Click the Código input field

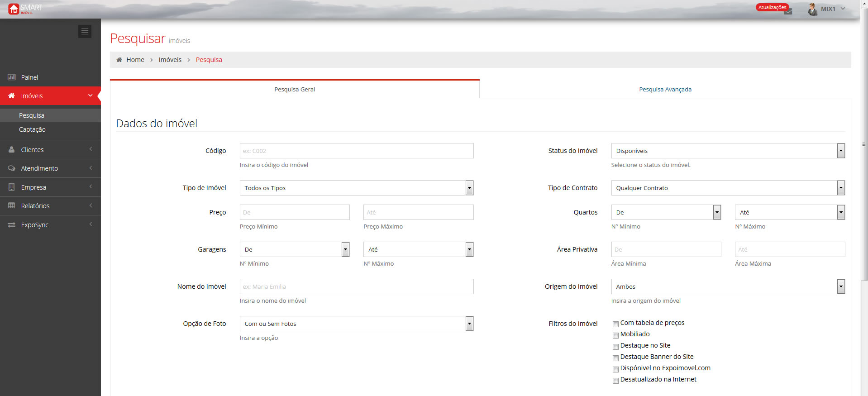(x=356, y=151)
